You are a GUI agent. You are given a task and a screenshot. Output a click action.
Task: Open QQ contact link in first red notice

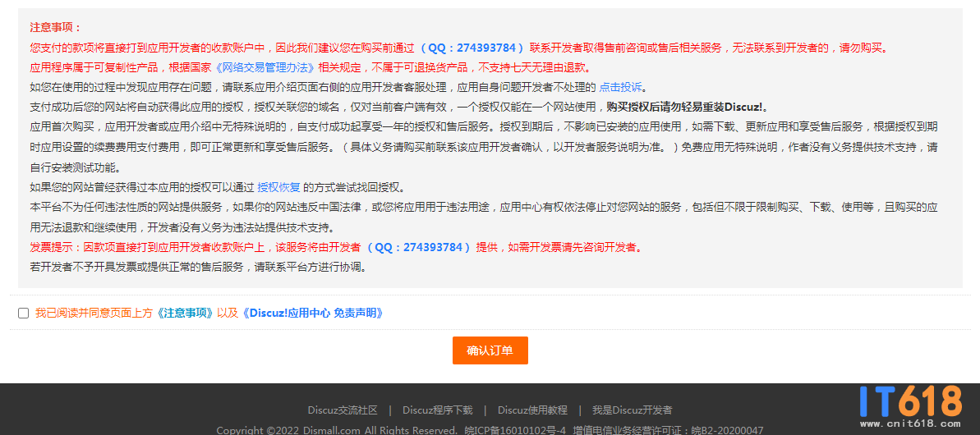[x=472, y=48]
